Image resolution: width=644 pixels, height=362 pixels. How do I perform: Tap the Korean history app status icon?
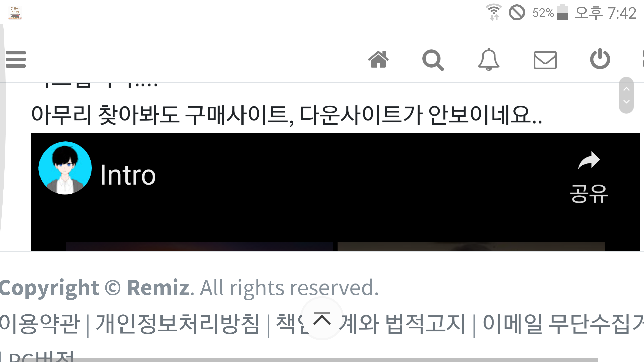click(x=15, y=13)
